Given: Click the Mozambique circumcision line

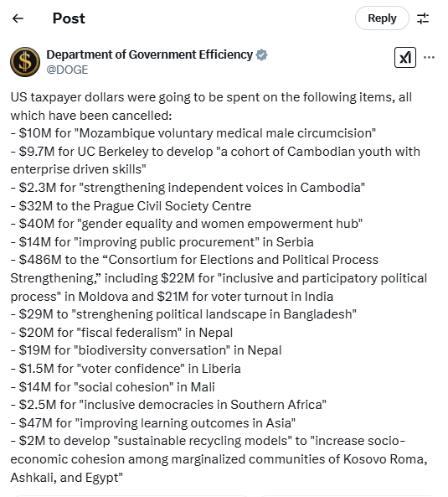Looking at the screenshot, I should pyautogui.click(x=193, y=133).
